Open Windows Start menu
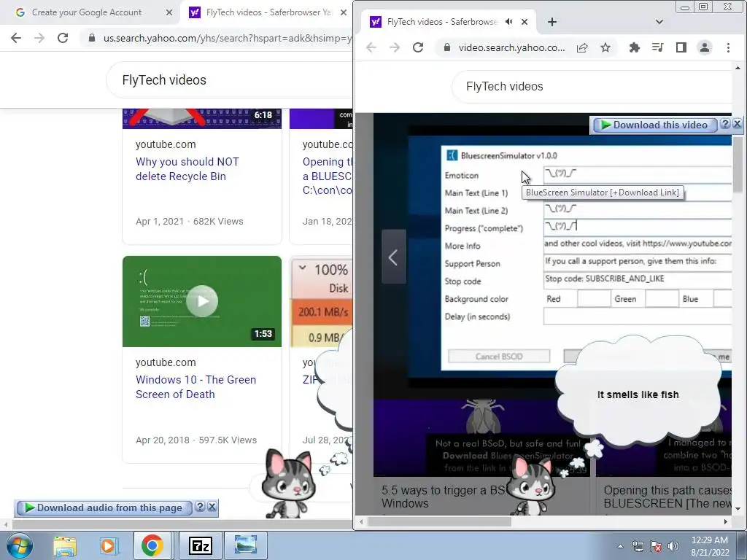This screenshot has height=560, width=747. (x=20, y=545)
